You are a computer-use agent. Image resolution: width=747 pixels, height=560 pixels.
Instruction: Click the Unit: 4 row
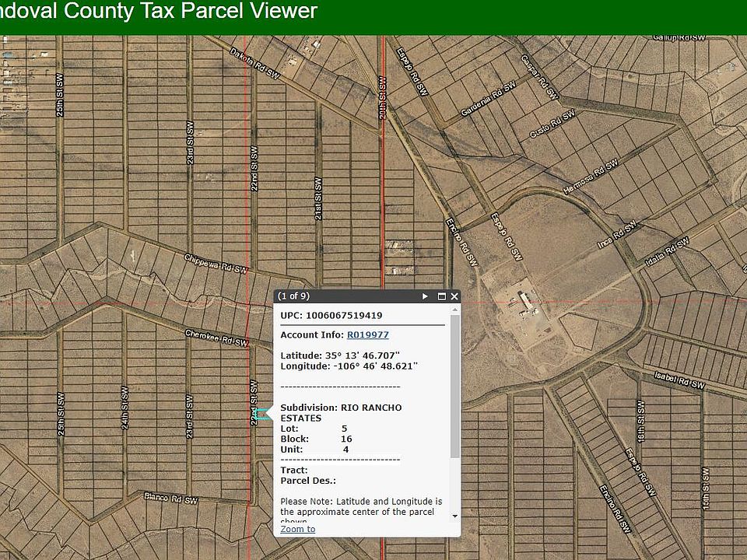[314, 450]
